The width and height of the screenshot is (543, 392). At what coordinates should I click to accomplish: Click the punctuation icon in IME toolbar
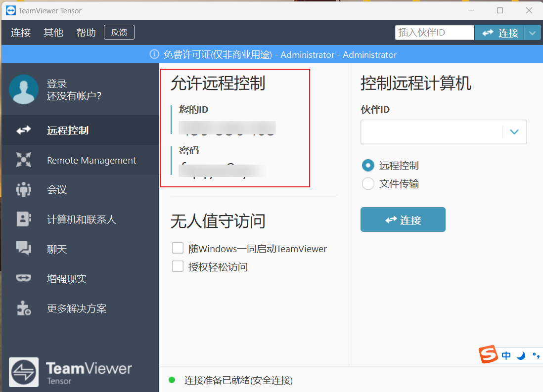[536, 355]
